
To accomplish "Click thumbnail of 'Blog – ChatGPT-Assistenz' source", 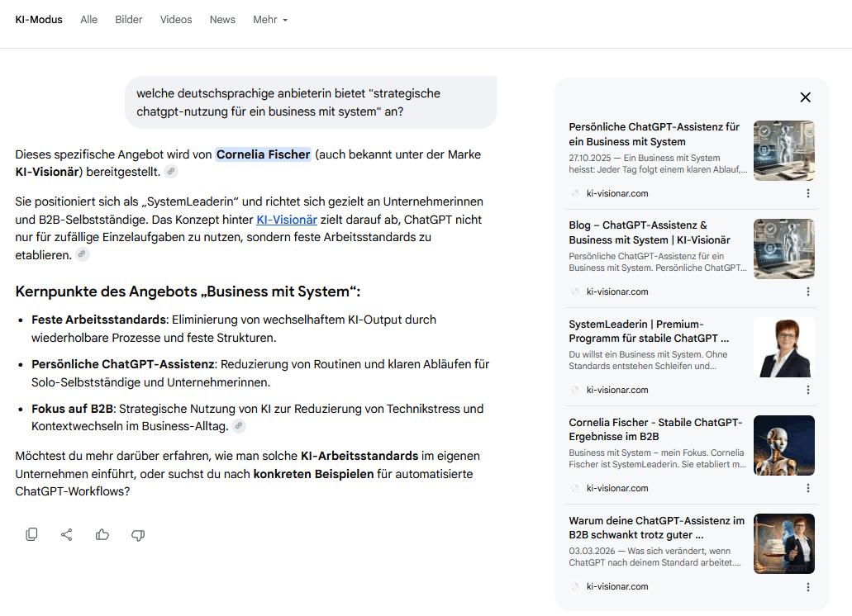I will click(784, 249).
